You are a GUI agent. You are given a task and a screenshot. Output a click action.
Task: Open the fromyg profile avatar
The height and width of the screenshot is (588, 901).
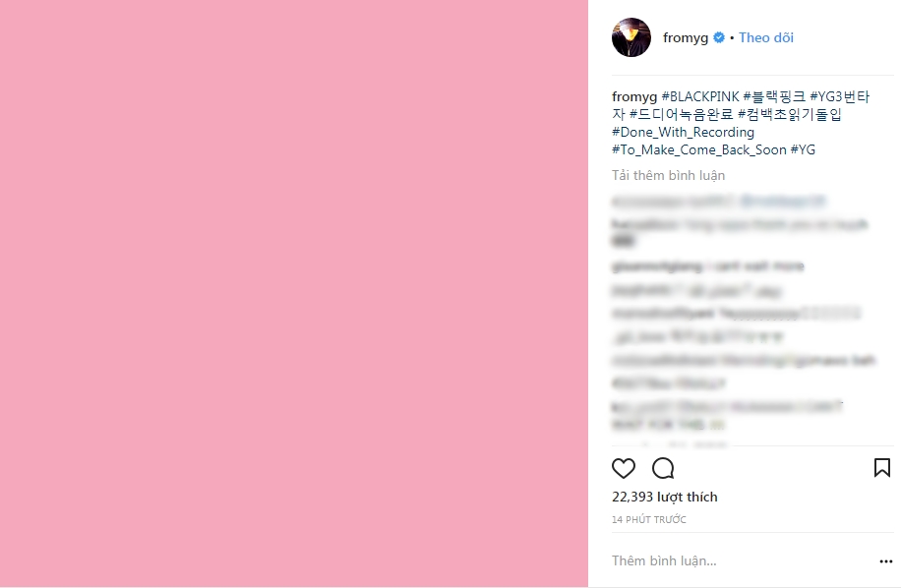pos(631,38)
